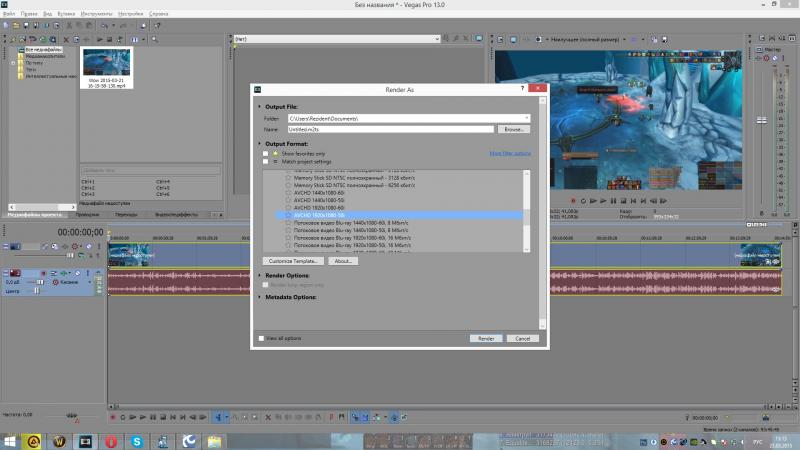Click the Master bus FX red icon
The image size is (800, 450).
[766, 58]
